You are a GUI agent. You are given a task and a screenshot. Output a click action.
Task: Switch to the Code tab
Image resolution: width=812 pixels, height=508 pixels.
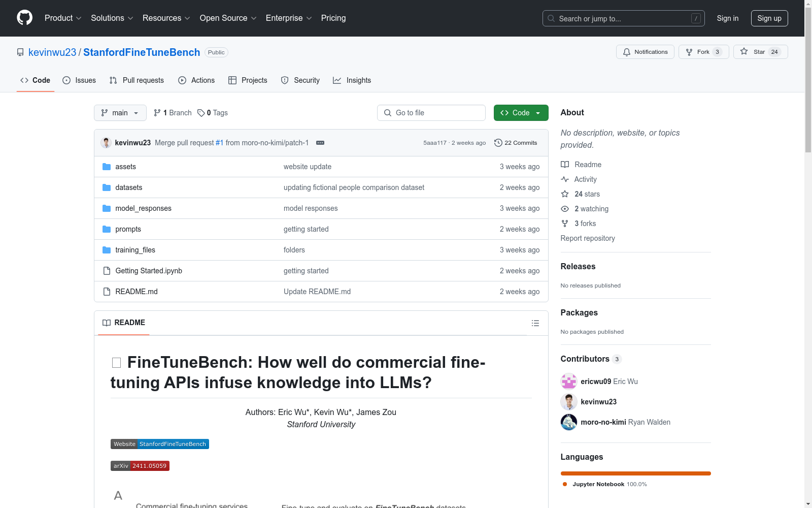36,80
